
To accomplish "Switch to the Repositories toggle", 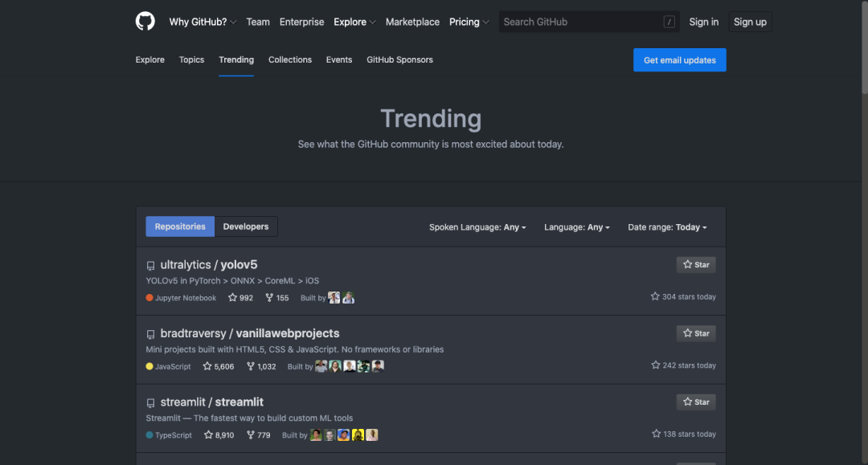I will [180, 226].
